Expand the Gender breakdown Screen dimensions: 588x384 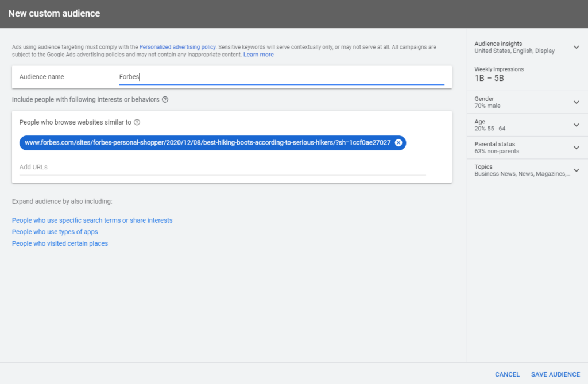pos(577,102)
